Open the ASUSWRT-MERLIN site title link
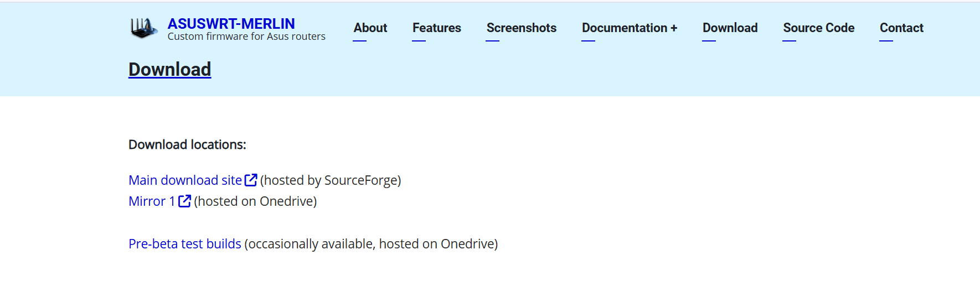980x286 pixels. coord(231,24)
